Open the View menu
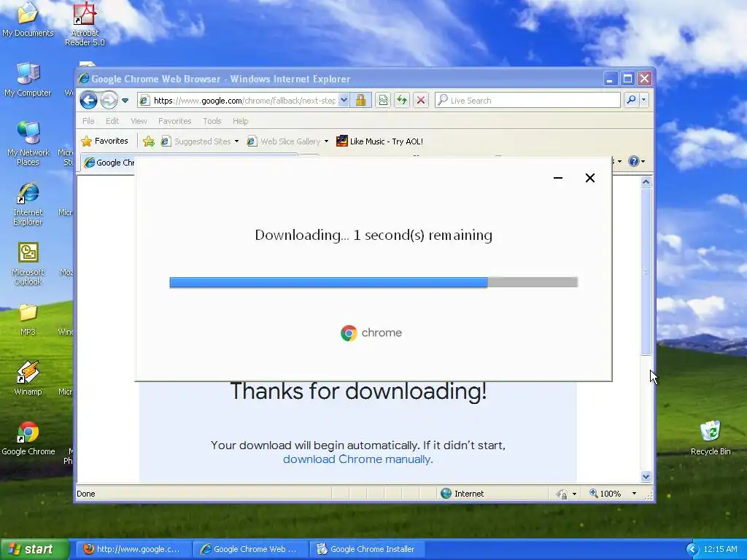The height and width of the screenshot is (560, 747). [x=139, y=121]
